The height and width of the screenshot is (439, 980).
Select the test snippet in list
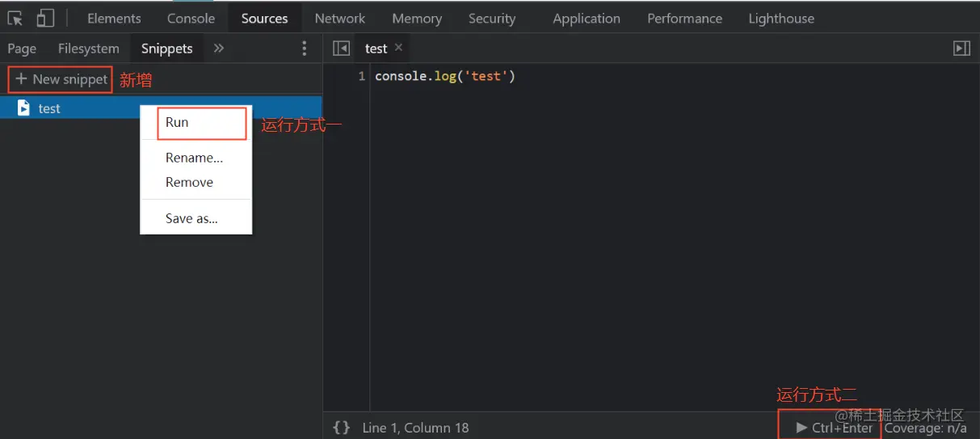(161, 108)
